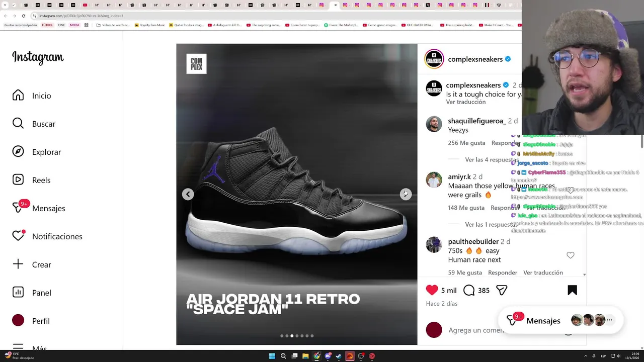
Task: Click comment bubble icon under post
Action: pos(469,290)
